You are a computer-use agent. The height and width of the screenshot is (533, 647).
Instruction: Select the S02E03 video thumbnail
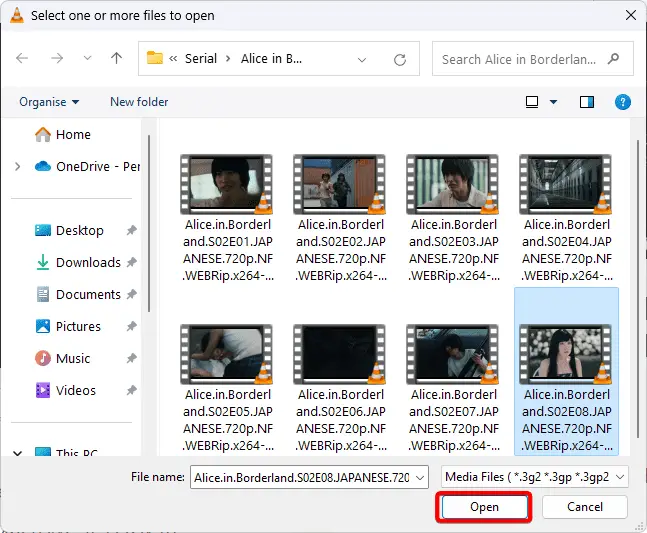(x=453, y=184)
